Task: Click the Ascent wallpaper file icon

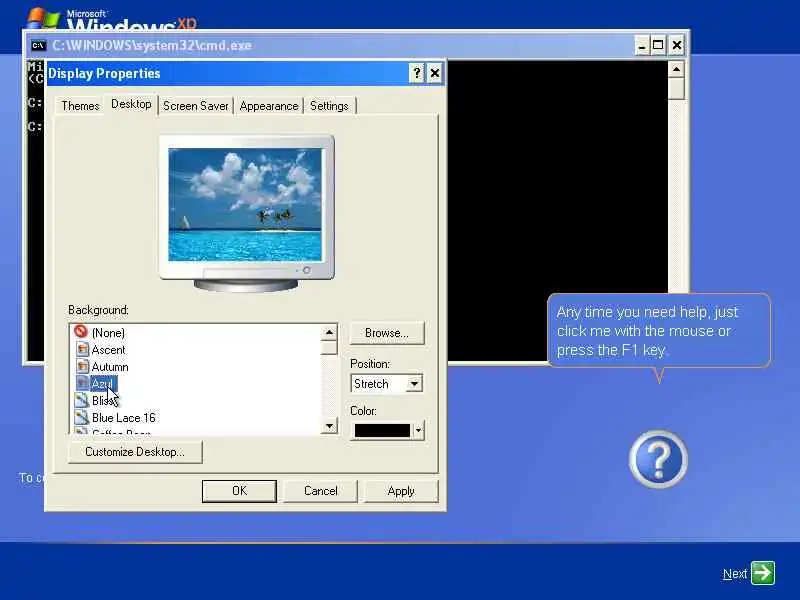Action: pyautogui.click(x=82, y=349)
